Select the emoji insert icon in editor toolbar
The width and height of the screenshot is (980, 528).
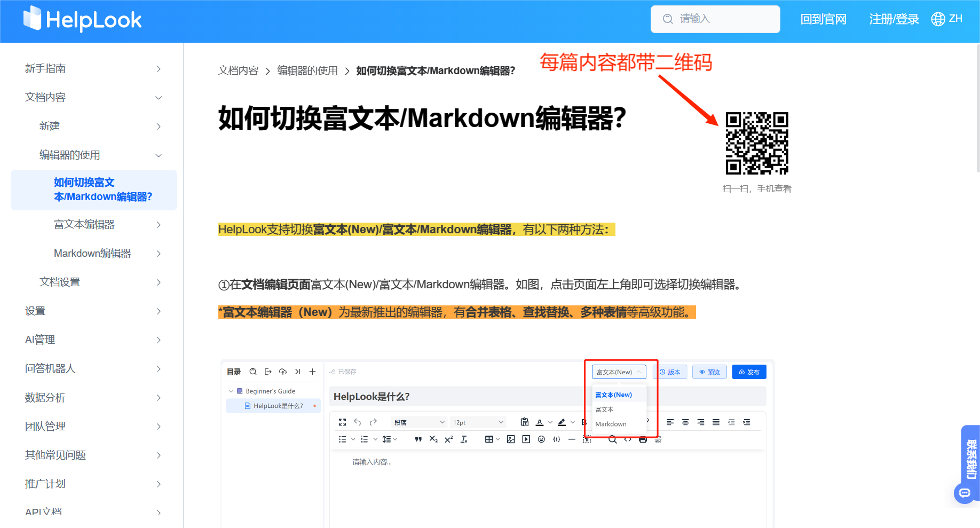click(x=541, y=439)
